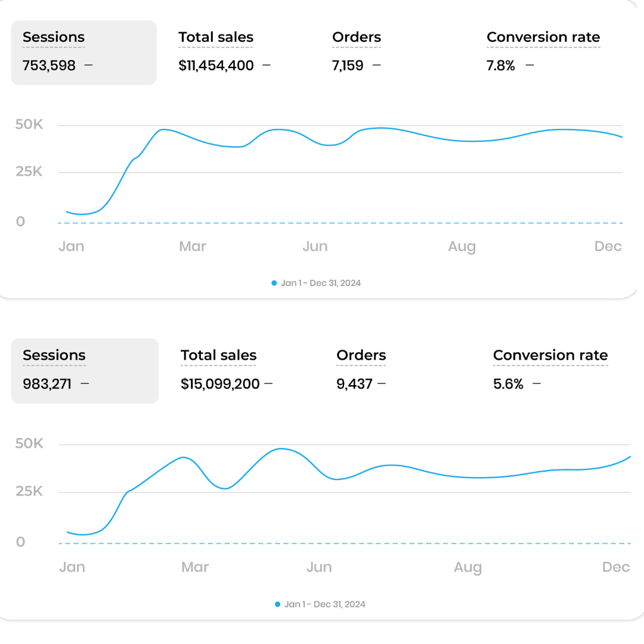The height and width of the screenshot is (644, 644).
Task: Click the Aug axis label on the upper chart
Action: tap(462, 247)
